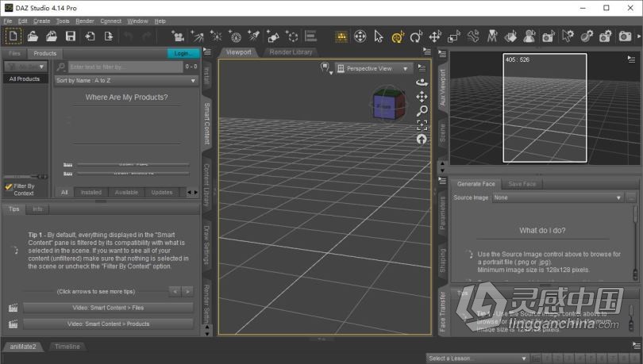Viewport: 643px width, 364px height.
Task: Open the Window menu
Action: point(137,21)
